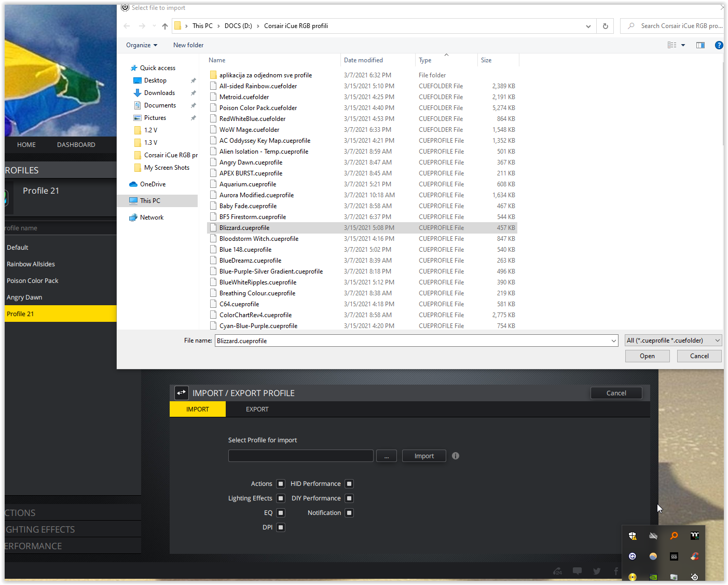Open the DASHBOARD tab in iCUE
The width and height of the screenshot is (728, 585).
point(76,145)
